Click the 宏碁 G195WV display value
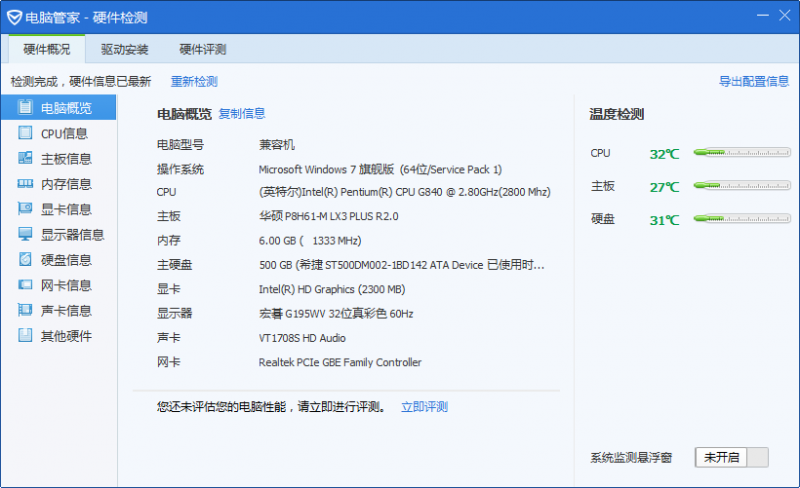Screen dimensions: 800x488 coord(336,313)
